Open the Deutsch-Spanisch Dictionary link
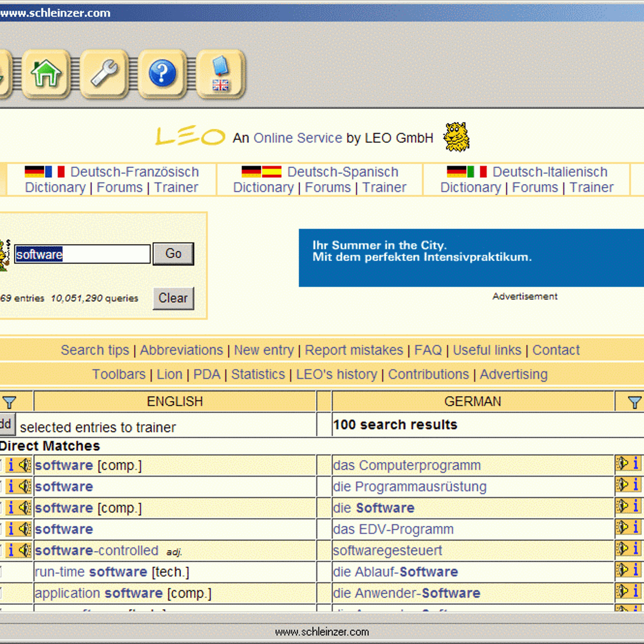 click(263, 188)
